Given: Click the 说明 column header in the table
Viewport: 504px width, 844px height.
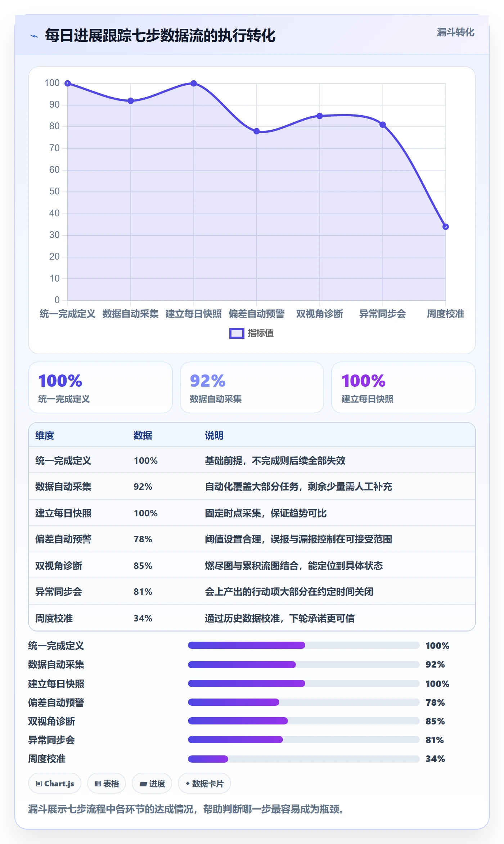Looking at the screenshot, I should (214, 435).
